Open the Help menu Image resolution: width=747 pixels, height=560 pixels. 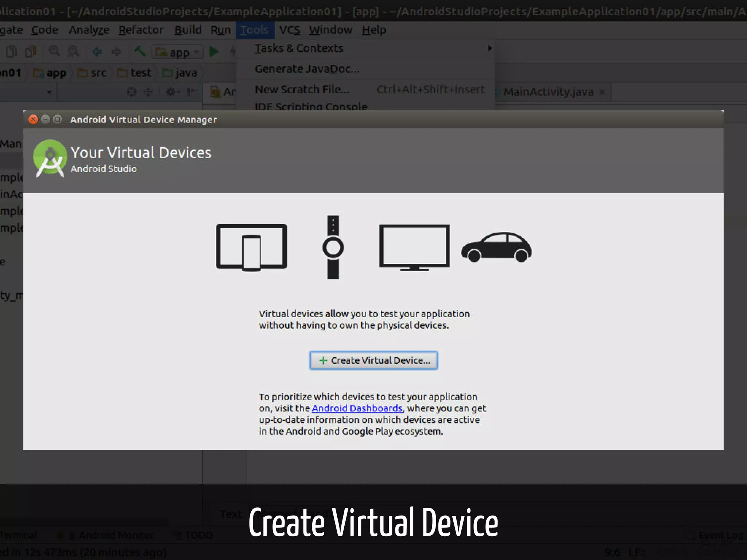coord(374,30)
